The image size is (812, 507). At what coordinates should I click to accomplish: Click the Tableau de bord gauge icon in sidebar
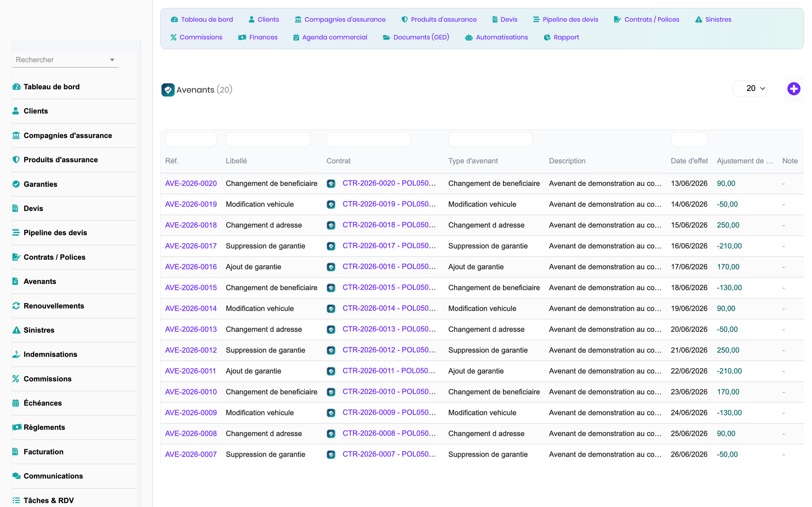click(16, 87)
